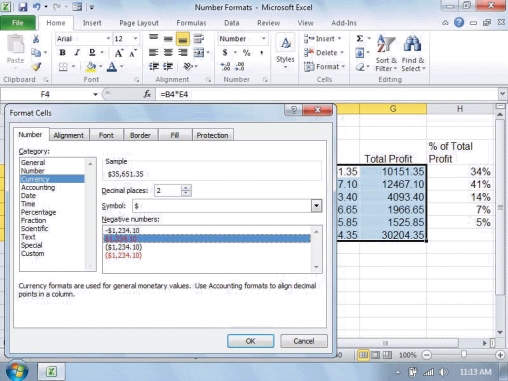The image size is (508, 381).
Task: Click the dialog help question mark button
Action: point(294,110)
